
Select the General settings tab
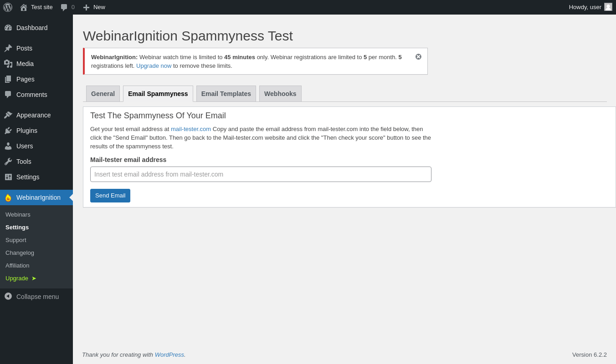(103, 94)
